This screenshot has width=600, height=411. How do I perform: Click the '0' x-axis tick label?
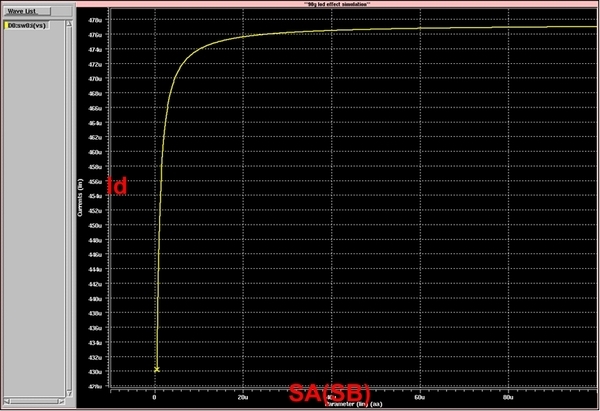(155, 397)
